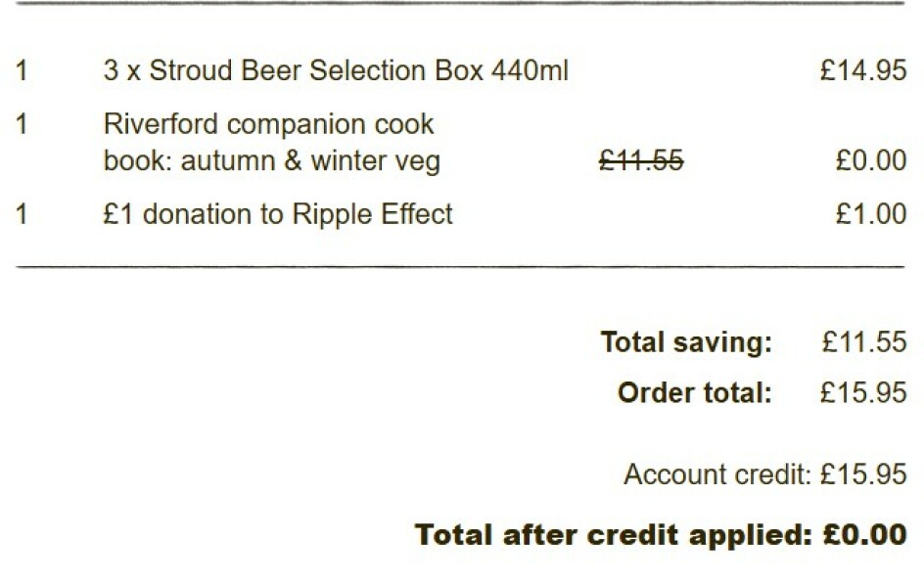Click the Total saving label
The height and width of the screenshot is (587, 924).
coord(685,342)
